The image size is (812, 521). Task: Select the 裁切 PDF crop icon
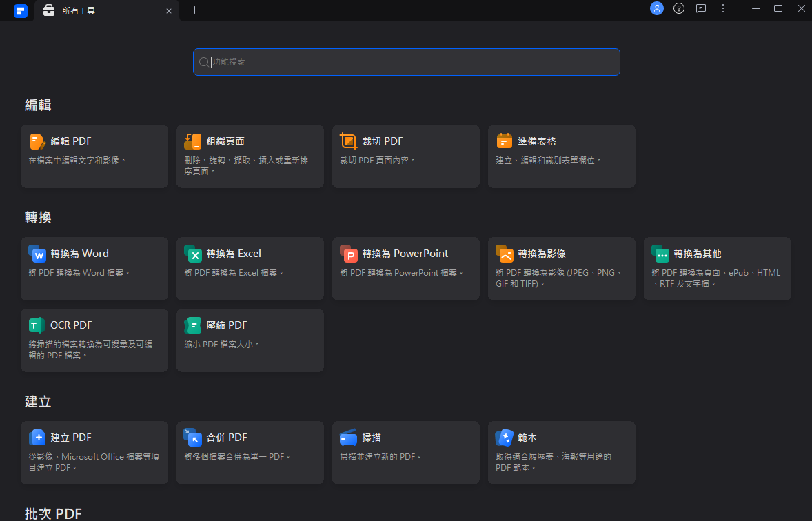pos(349,141)
